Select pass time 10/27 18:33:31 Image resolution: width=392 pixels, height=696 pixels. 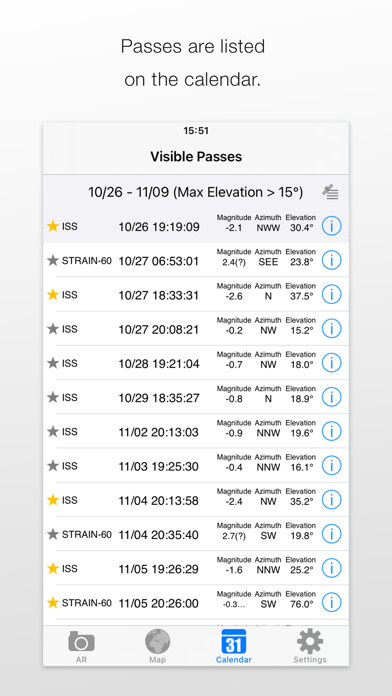[158, 296]
